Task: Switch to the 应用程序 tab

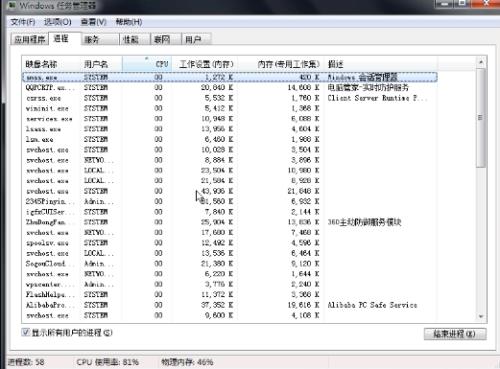Action: (30, 39)
